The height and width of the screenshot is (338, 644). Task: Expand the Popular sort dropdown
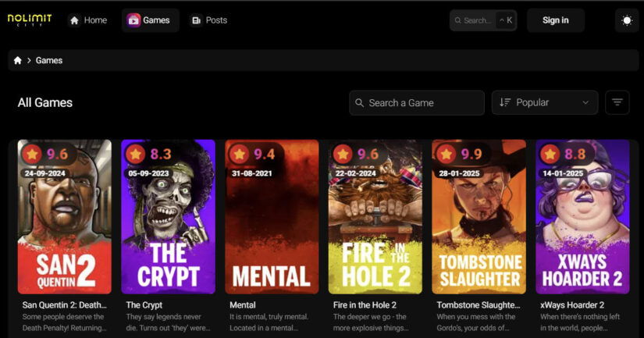tap(544, 102)
